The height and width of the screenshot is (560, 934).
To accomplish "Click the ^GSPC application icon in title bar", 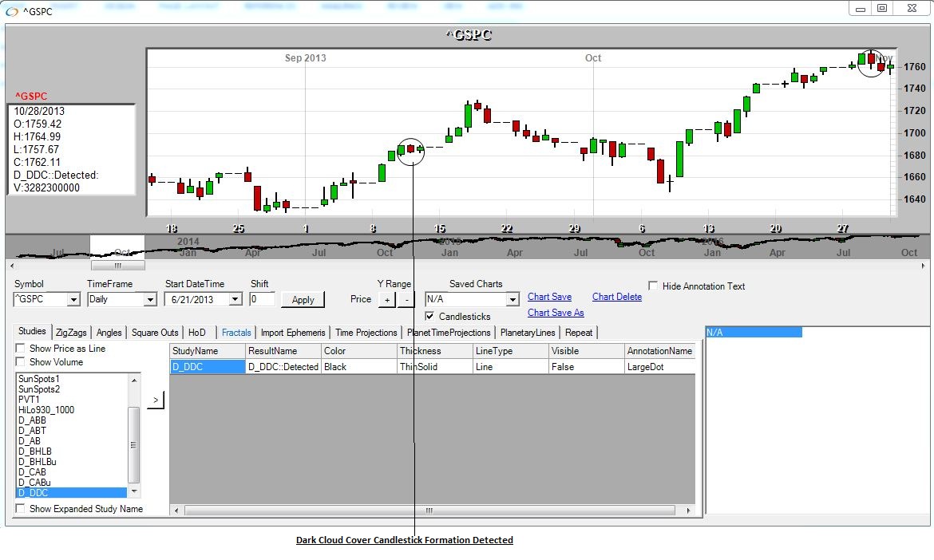I will click(x=12, y=11).
